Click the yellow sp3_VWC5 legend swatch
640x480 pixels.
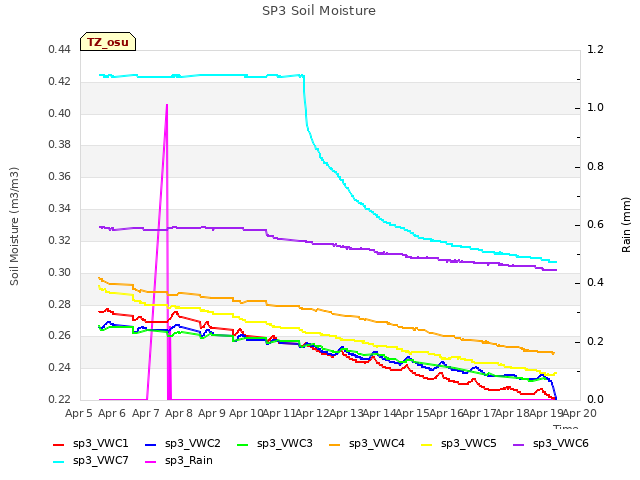coord(427,445)
